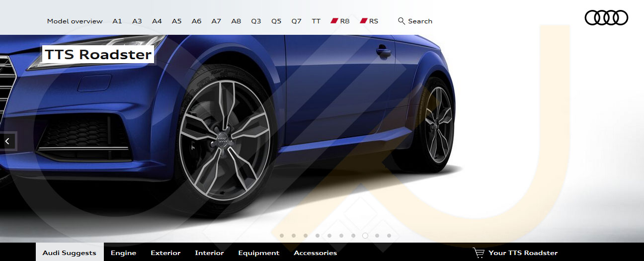Screen dimensions: 644x261
Task: Select the fifth carousel dot
Action: (329, 236)
